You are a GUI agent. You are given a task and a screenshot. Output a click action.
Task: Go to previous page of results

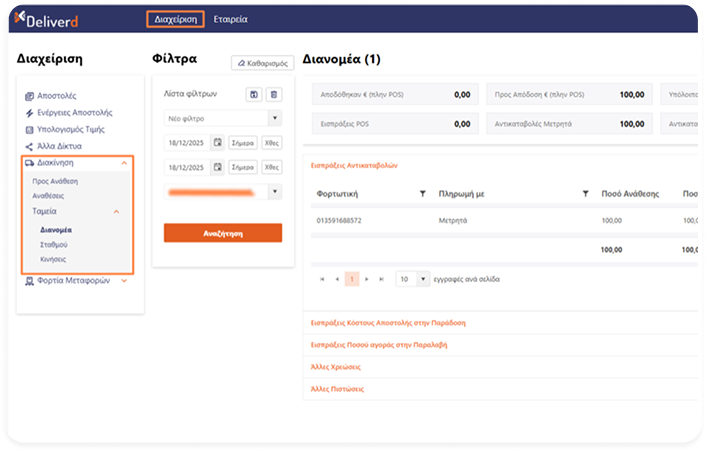pyautogui.click(x=337, y=279)
